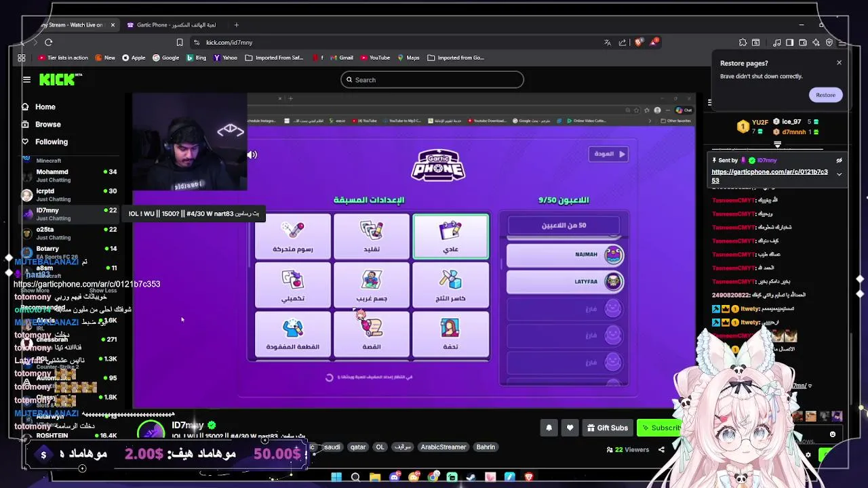The width and height of the screenshot is (868, 488).
Task: Open the Brave Leo AI star icon
Action: click(x=816, y=42)
